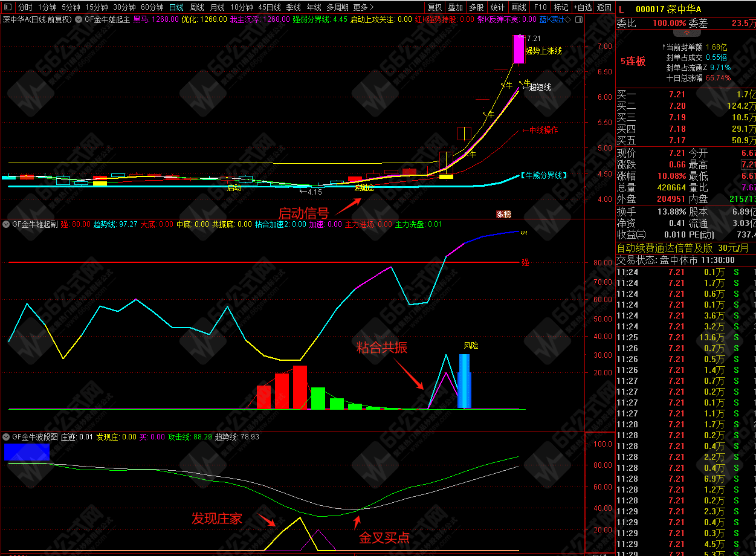Image resolution: width=756 pixels, height=556 pixels.
Task: Select the 60分钟 period tab
Action: point(152,7)
